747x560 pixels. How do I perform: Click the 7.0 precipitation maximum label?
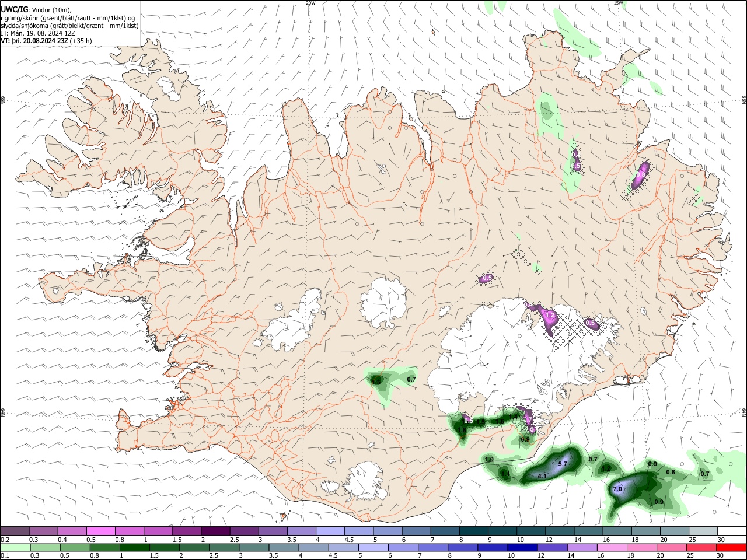click(617, 489)
